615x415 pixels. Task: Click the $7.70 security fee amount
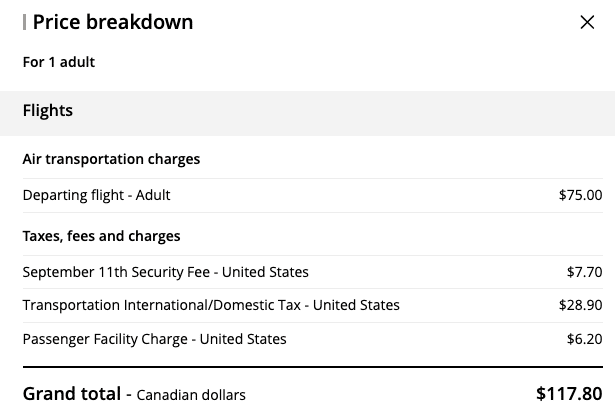[x=584, y=272]
